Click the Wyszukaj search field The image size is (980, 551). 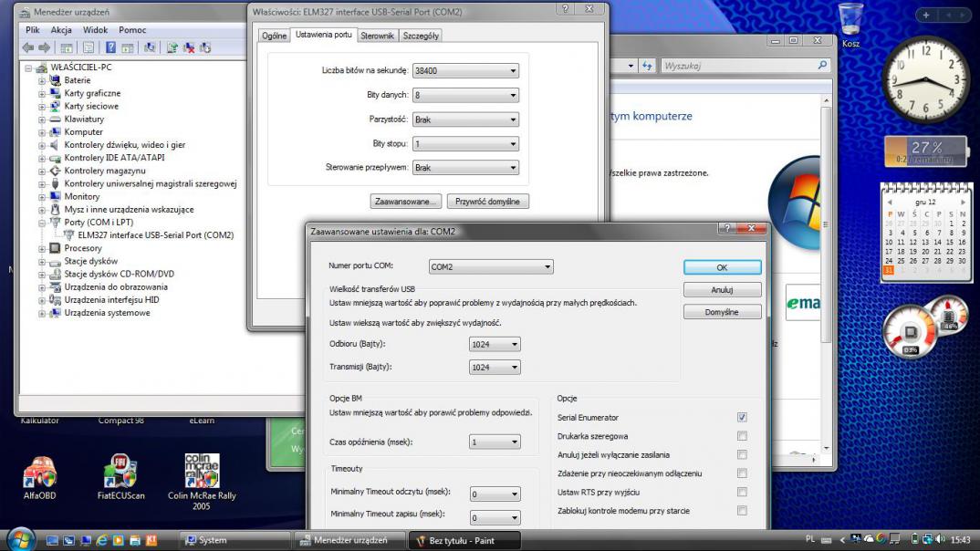coord(739,66)
